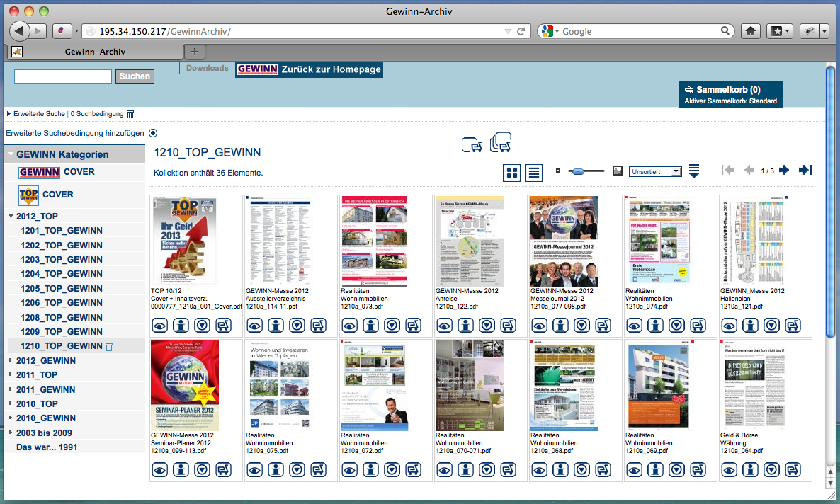Viewport: 840px width, 504px height.
Task: Set smallest thumbnail size icon
Action: pos(557,171)
